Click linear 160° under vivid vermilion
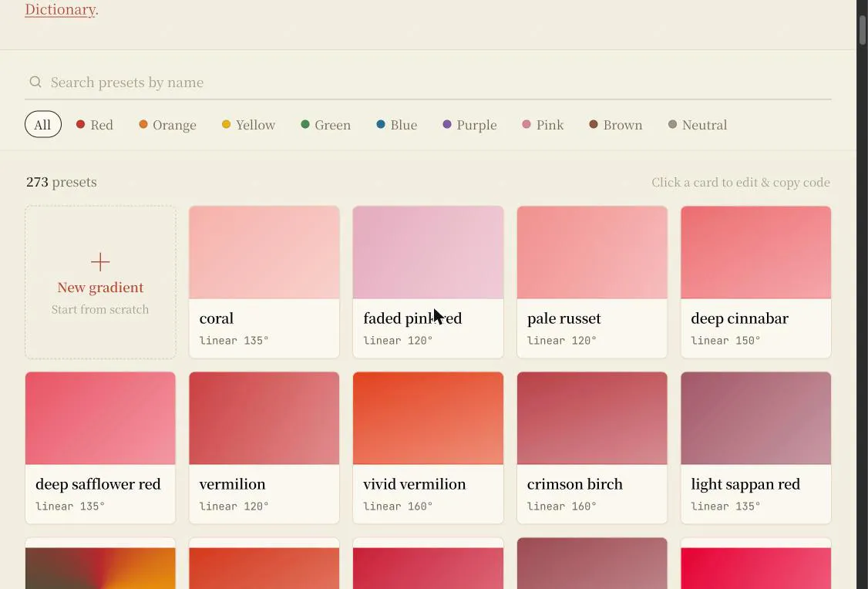Screen dimensions: 868x589 click(398, 506)
